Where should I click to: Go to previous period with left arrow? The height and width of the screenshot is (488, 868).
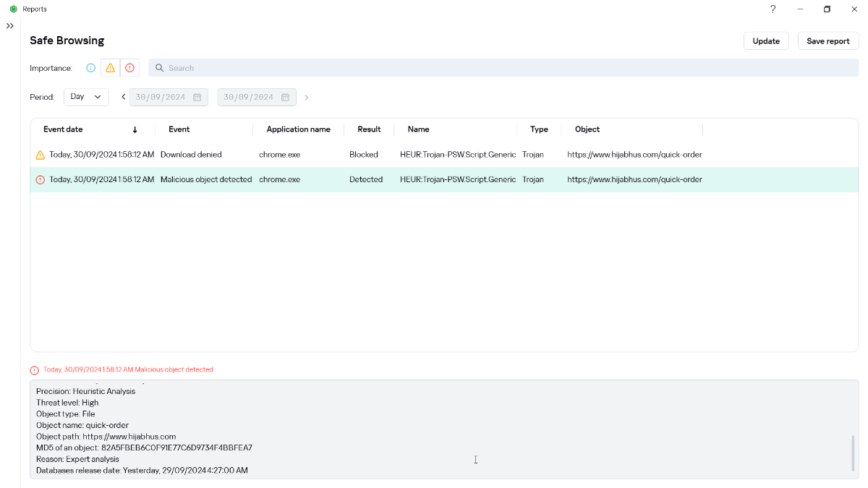click(x=124, y=97)
